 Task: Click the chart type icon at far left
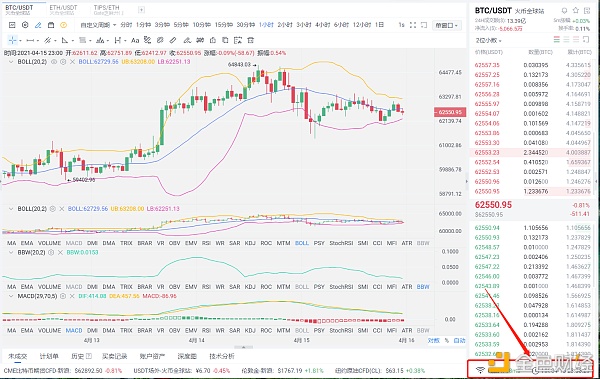[x=12, y=25]
